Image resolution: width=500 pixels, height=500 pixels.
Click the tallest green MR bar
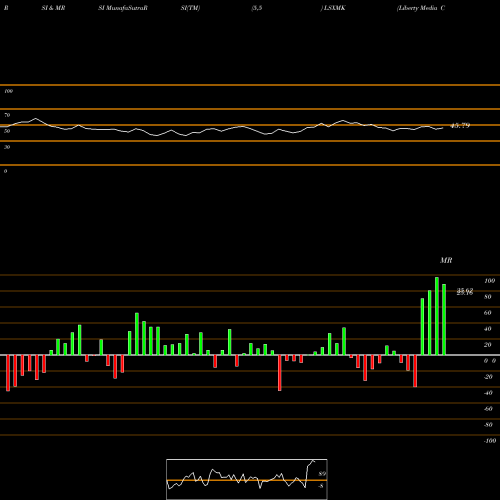click(x=437, y=316)
